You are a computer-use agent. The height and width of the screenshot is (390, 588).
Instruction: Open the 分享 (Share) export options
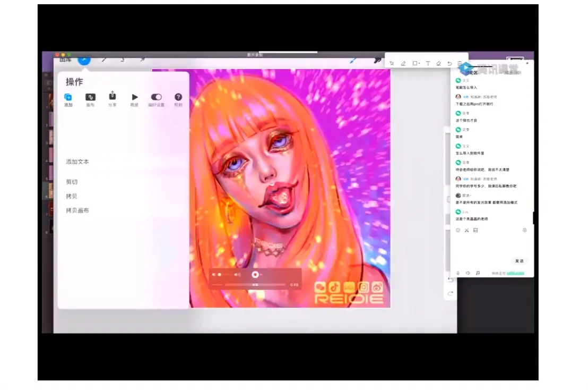113,96
